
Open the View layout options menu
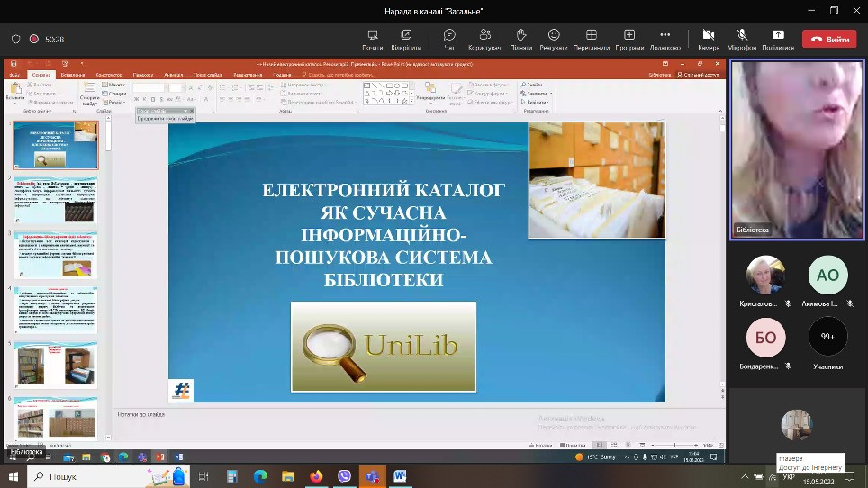(591, 36)
